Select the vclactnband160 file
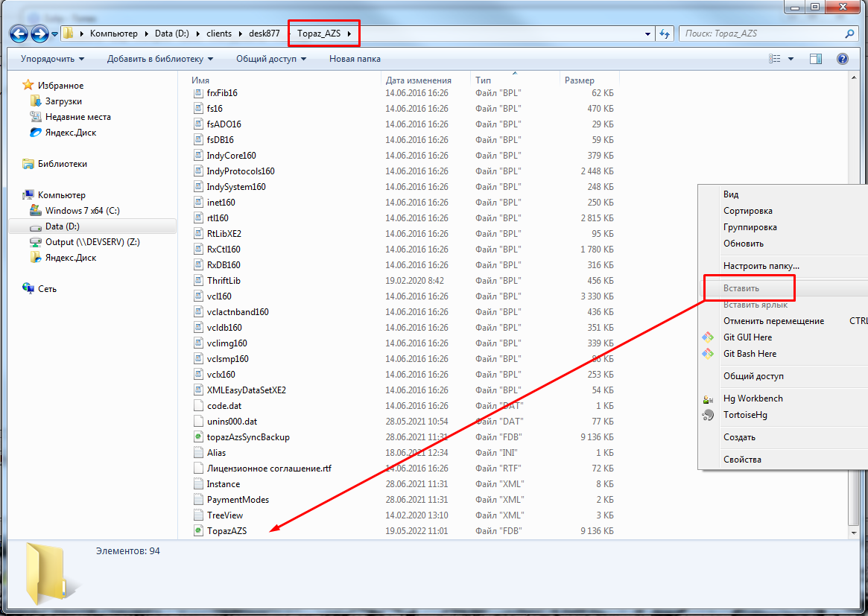Image resolution: width=868 pixels, height=616 pixels. click(238, 312)
